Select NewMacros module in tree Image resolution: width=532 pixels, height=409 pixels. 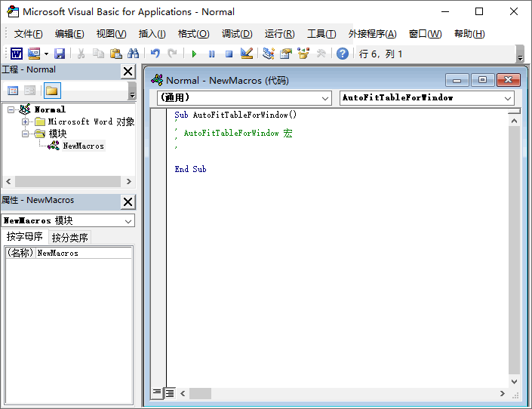tap(83, 146)
